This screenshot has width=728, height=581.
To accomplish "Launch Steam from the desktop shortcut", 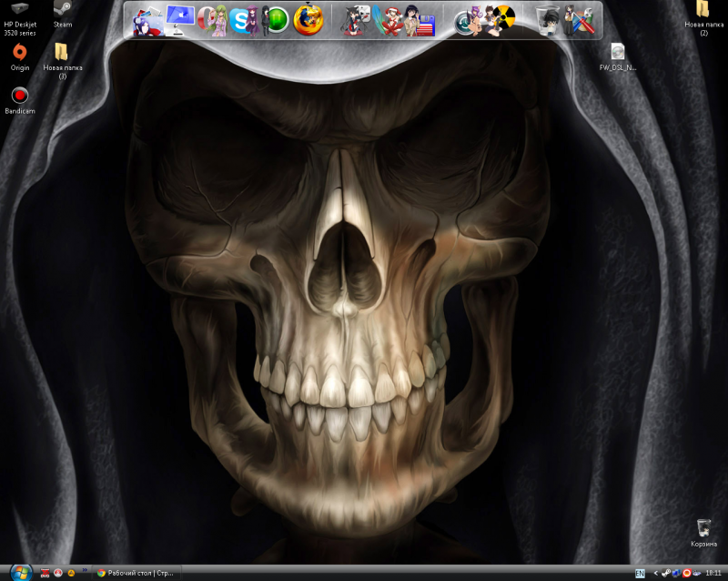I will pos(63,15).
